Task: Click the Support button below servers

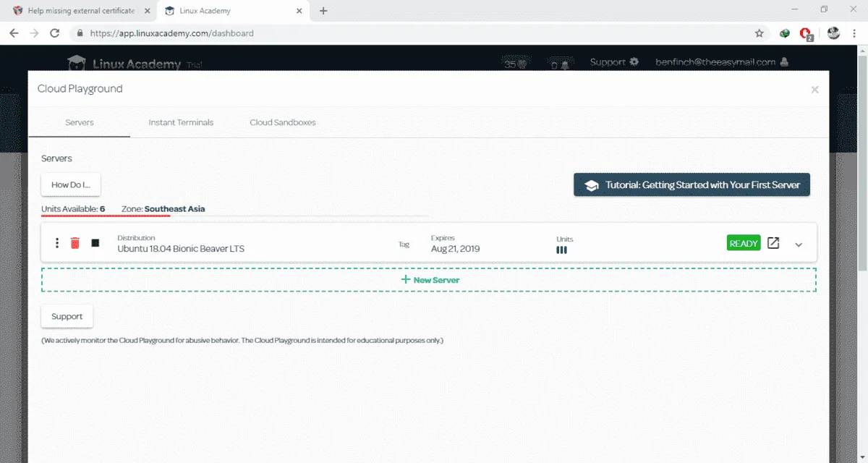Action: [67, 316]
